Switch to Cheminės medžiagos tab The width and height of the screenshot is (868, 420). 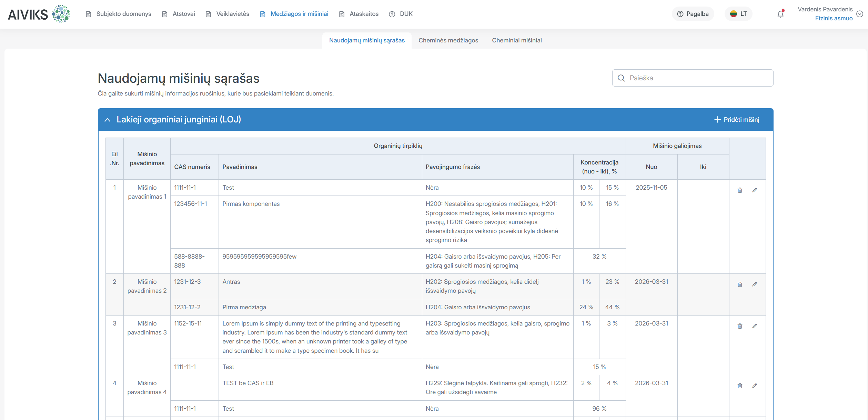448,40
